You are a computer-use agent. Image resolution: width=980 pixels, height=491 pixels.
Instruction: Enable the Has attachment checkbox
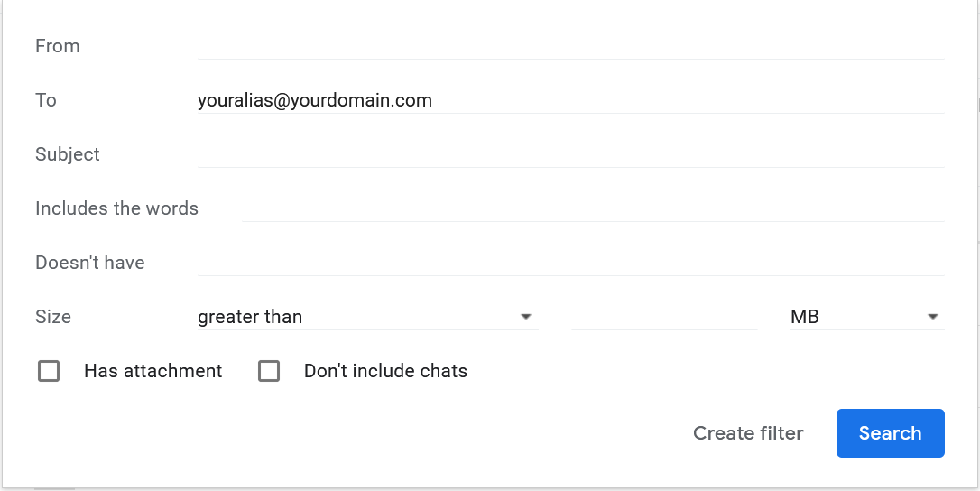[49, 371]
